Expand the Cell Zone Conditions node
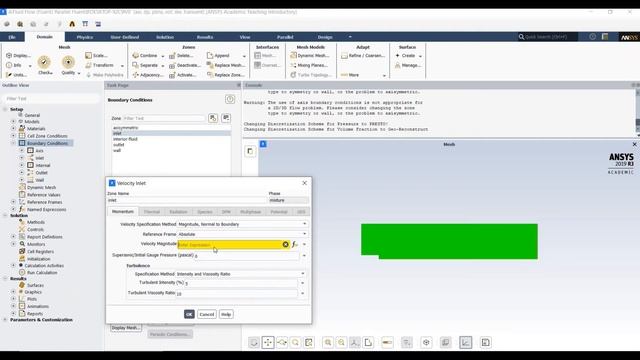Screen dimensions: 640x360 coord(13,136)
